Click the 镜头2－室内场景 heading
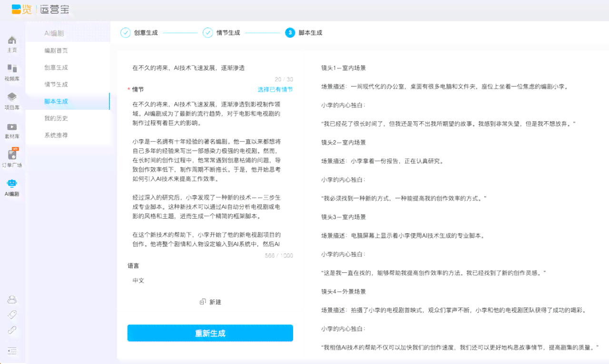Image resolution: width=609 pixels, height=364 pixels. click(x=344, y=142)
